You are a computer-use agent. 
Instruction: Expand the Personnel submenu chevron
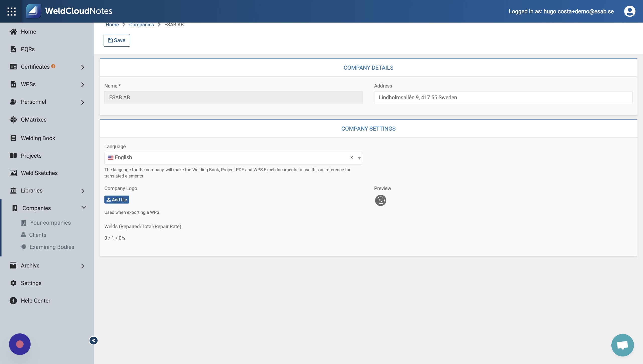[x=83, y=102]
